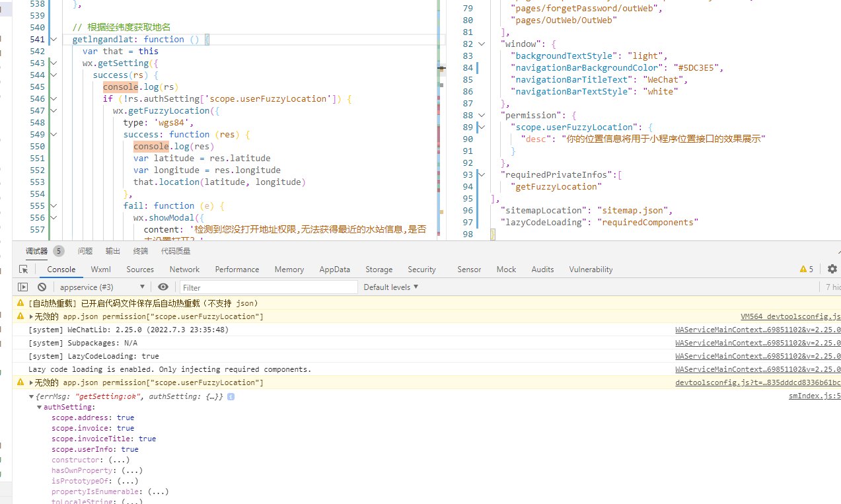Open the Memory tab
Image resolution: width=841 pixels, height=504 pixels.
[289, 270]
